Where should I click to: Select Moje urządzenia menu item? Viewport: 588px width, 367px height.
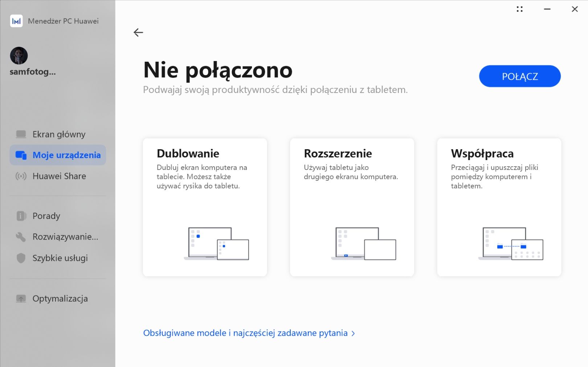click(58, 155)
